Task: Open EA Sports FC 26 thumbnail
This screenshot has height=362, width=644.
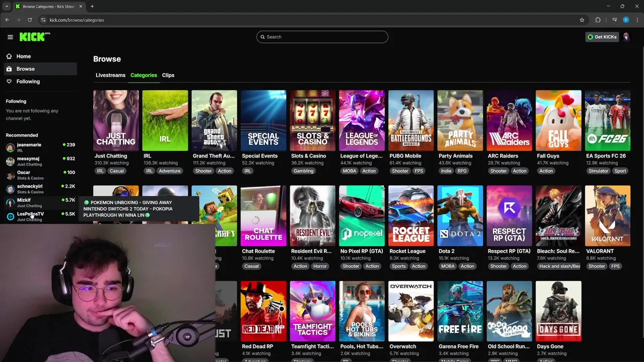Action: click(x=608, y=121)
